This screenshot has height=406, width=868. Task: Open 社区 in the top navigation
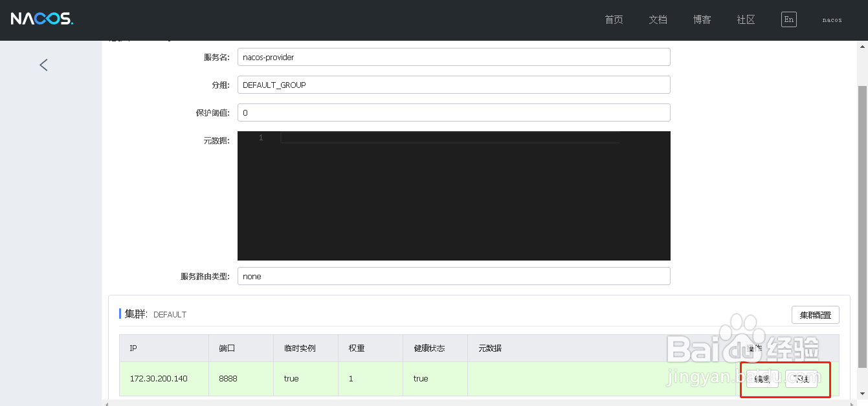tap(746, 20)
